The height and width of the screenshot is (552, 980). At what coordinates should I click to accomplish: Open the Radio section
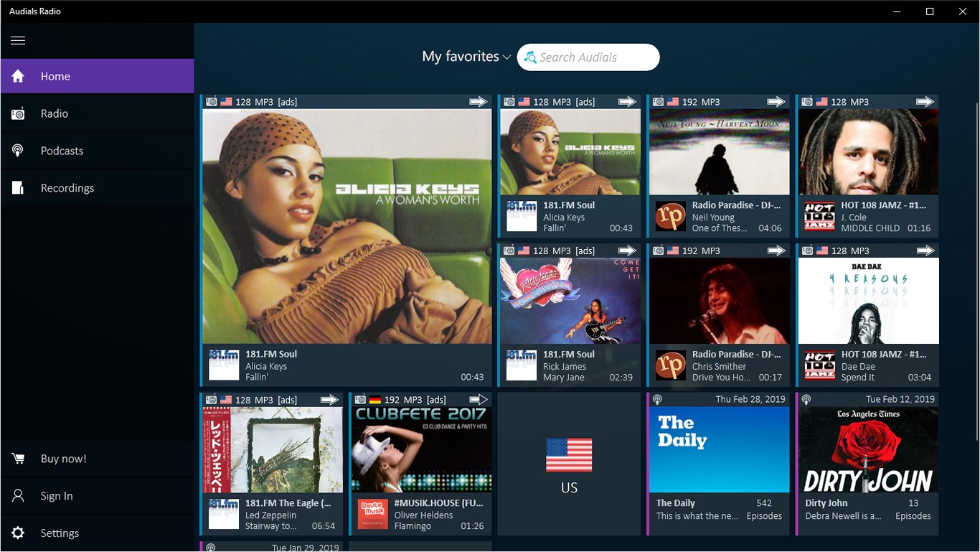point(97,113)
